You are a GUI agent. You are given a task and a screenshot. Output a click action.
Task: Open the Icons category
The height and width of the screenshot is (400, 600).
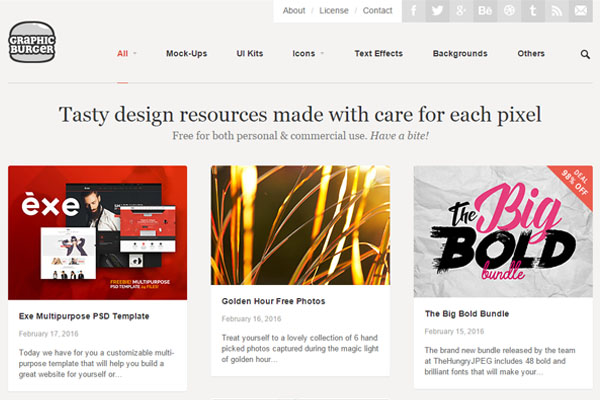pos(303,54)
